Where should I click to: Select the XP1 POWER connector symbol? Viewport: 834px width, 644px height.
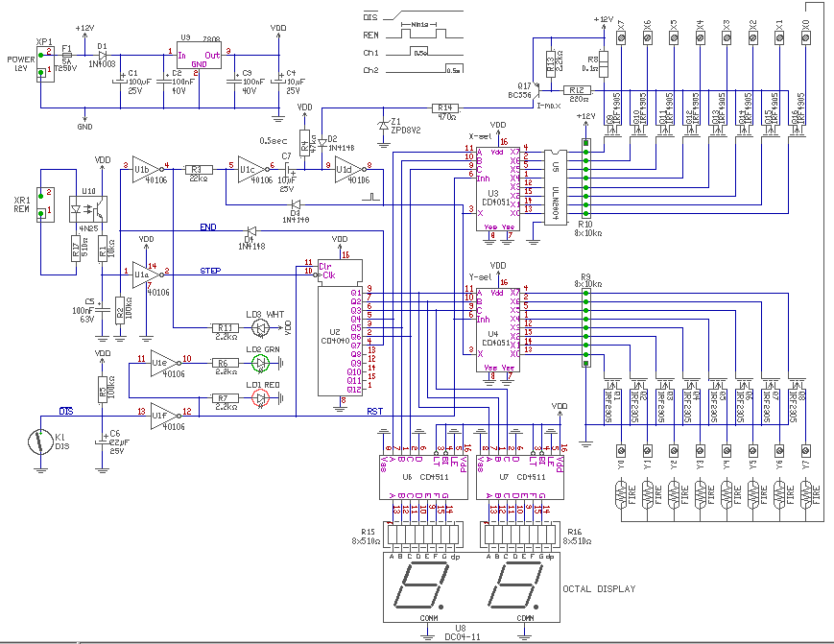45,63
